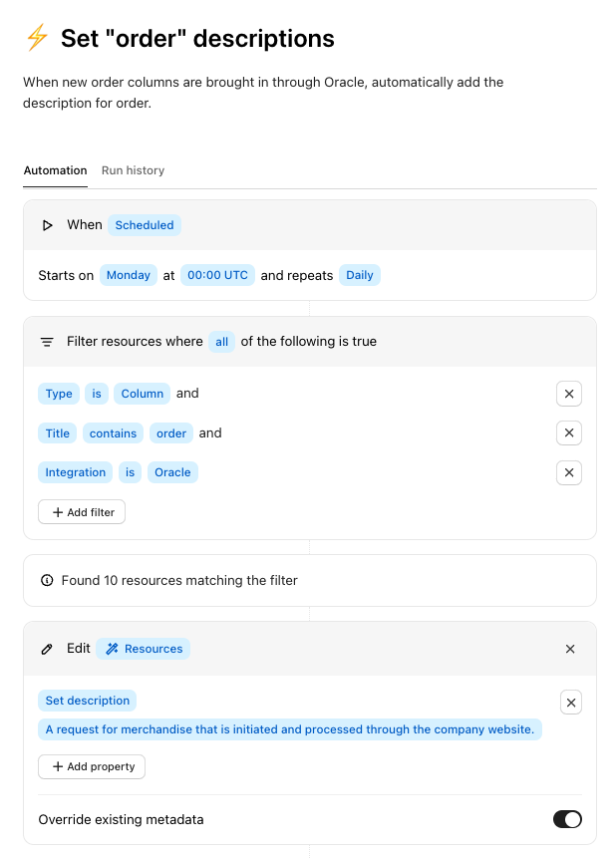This screenshot has height=858, width=616.
Task: Select the Automation tab
Action: [x=55, y=170]
